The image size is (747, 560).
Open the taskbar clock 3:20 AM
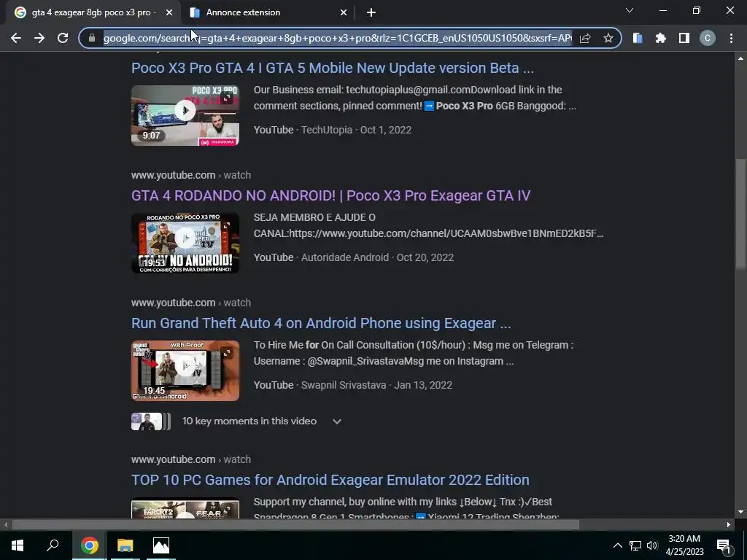[684, 545]
